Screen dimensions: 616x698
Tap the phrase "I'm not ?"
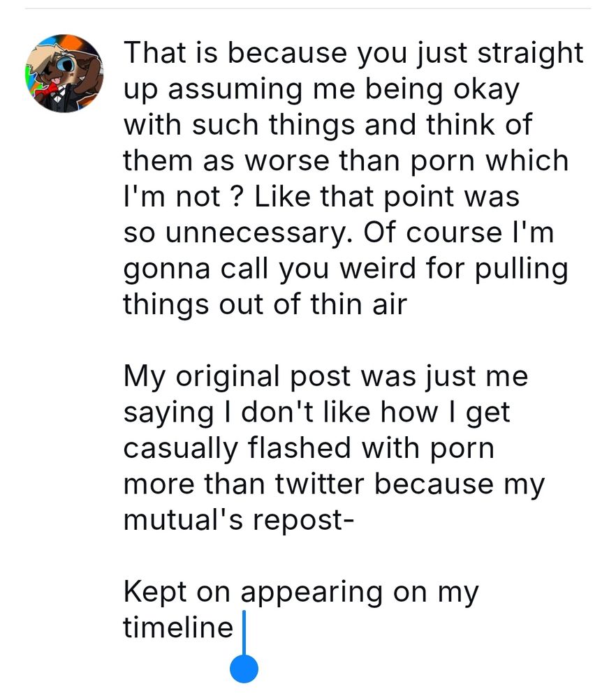tap(182, 198)
